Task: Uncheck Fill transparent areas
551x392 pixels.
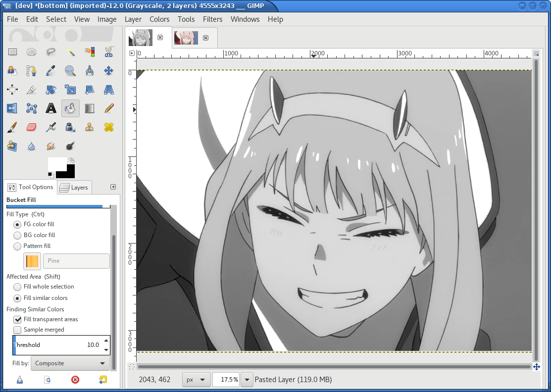Action: (17, 319)
